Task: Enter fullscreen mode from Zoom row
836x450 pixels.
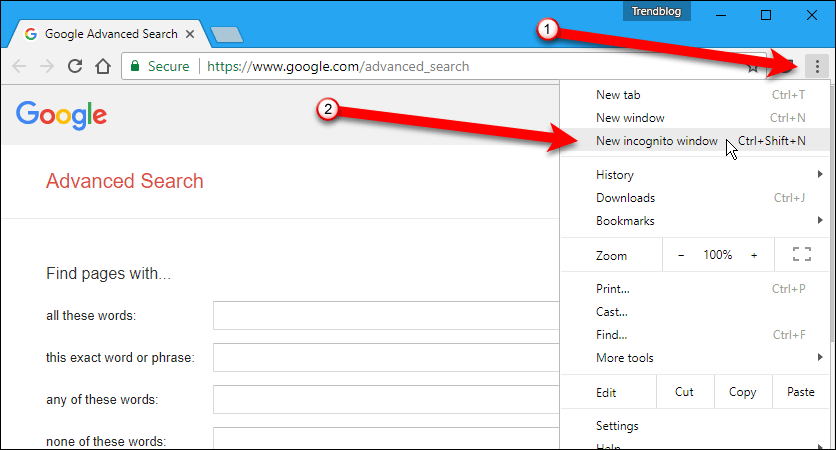Action: tap(801, 254)
